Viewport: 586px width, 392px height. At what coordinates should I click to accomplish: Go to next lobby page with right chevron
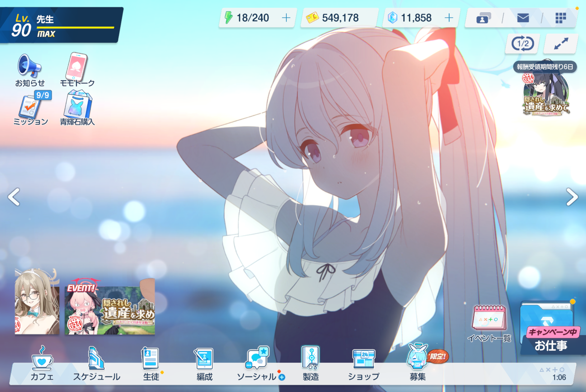click(x=572, y=197)
